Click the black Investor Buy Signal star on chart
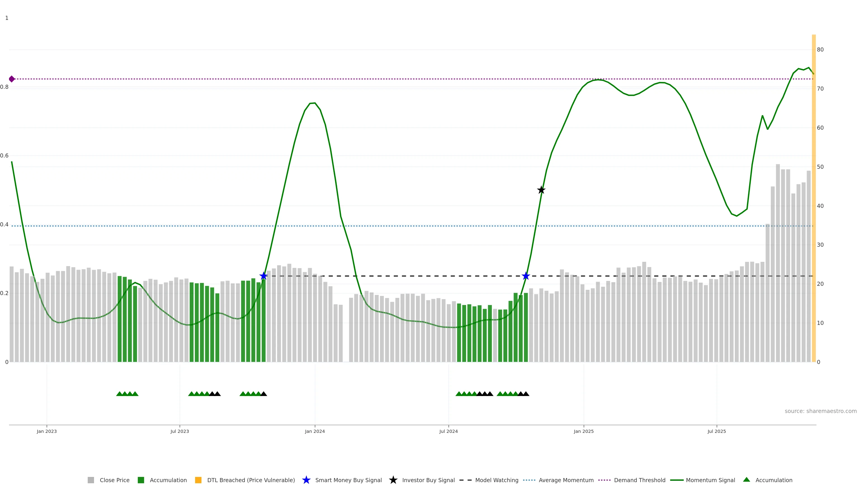The height and width of the screenshot is (488, 868). 541,190
